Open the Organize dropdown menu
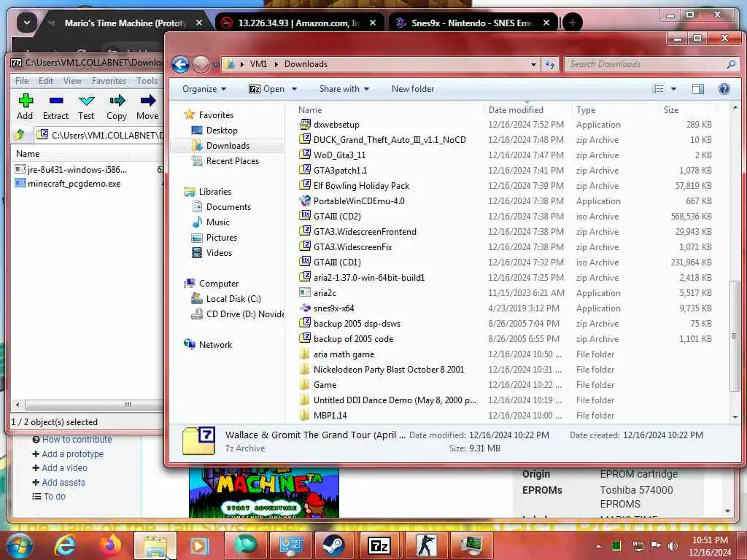Viewport: 747px width, 560px height. [x=204, y=89]
